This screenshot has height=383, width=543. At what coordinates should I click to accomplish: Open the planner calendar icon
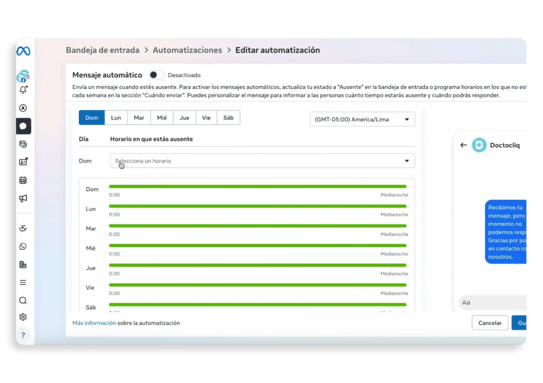[23, 180]
